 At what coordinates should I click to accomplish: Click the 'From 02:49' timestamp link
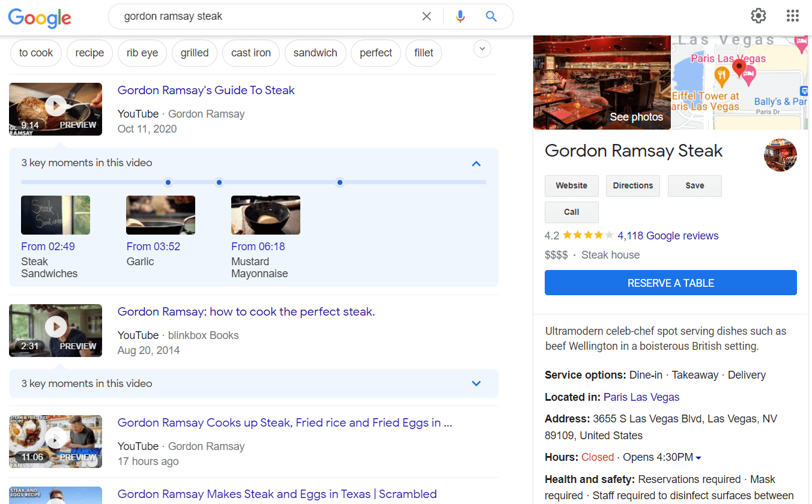point(48,247)
